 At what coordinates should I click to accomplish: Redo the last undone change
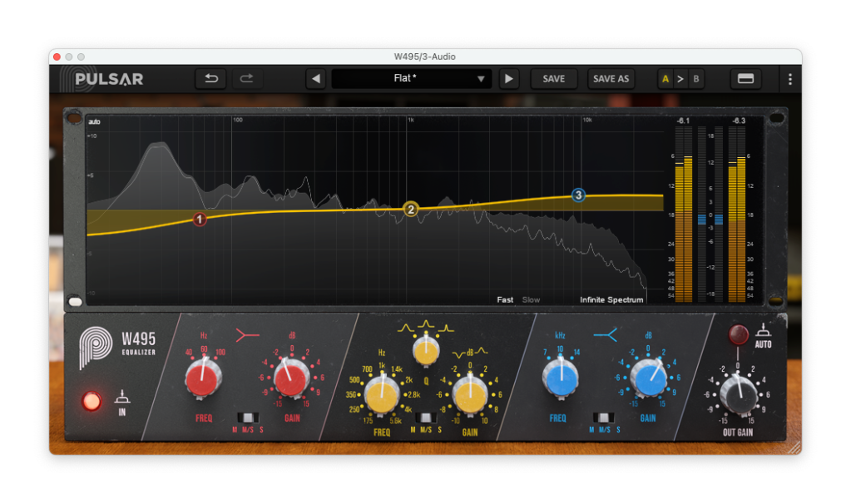pos(246,79)
